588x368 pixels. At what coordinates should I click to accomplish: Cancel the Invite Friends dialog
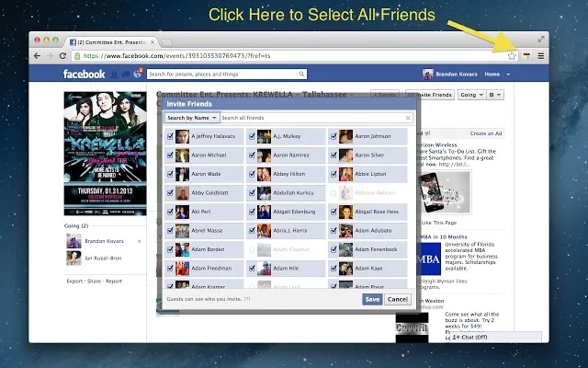pyautogui.click(x=398, y=299)
